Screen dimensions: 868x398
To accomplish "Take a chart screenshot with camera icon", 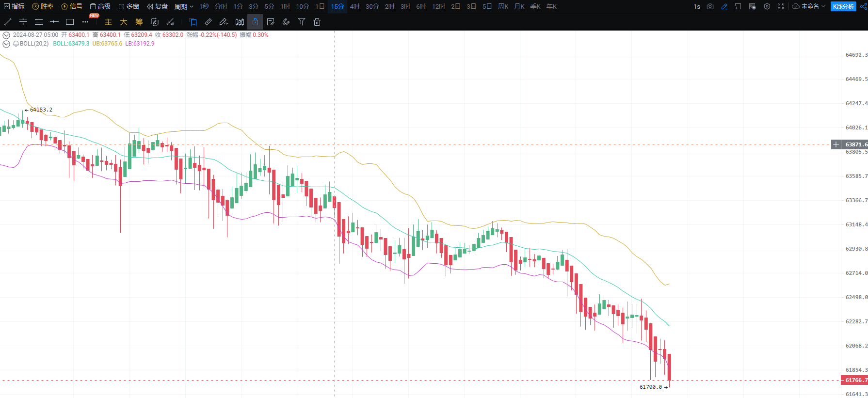I will pos(710,6).
